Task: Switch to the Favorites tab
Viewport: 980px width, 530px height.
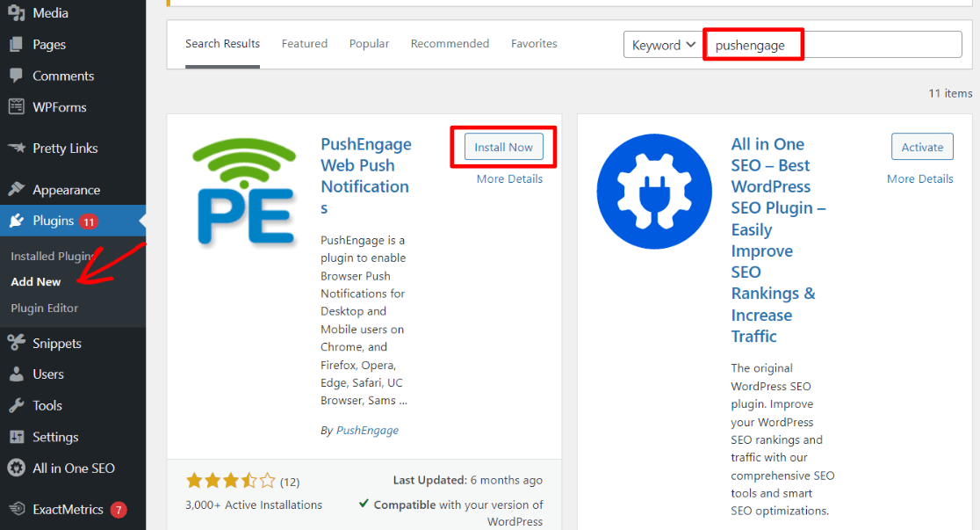Action: click(x=534, y=44)
